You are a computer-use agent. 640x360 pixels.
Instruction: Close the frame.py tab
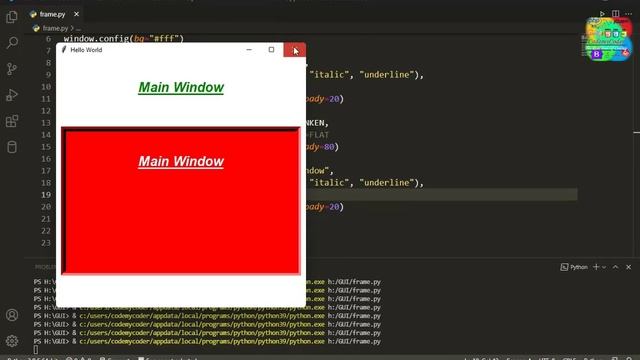(76, 14)
